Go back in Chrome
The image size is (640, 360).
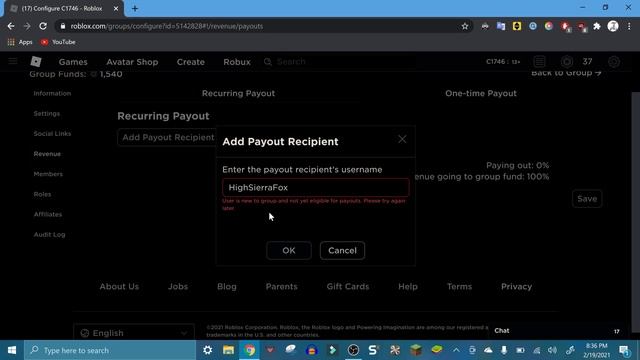(x=11, y=26)
